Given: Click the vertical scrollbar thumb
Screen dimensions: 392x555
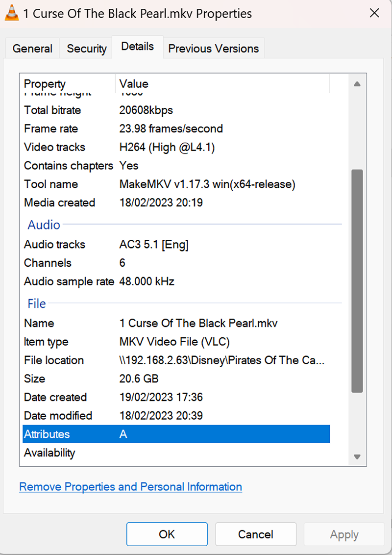Looking at the screenshot, I should pyautogui.click(x=357, y=281).
